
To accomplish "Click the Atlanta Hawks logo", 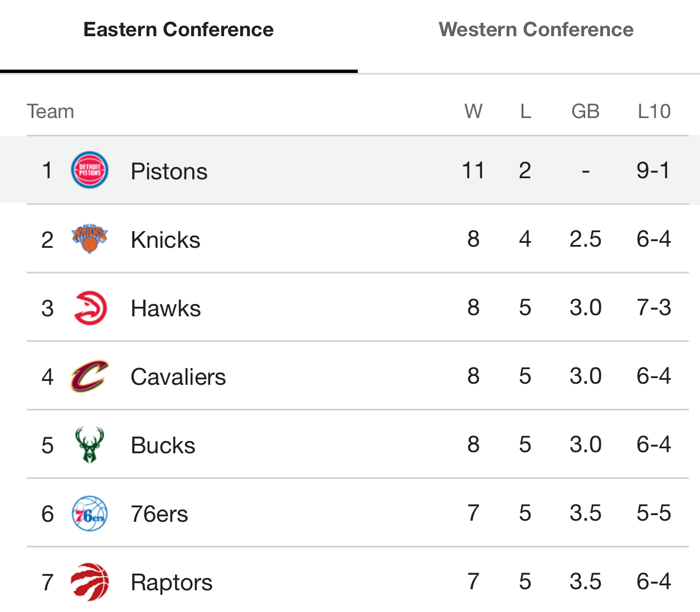I will pyautogui.click(x=90, y=307).
